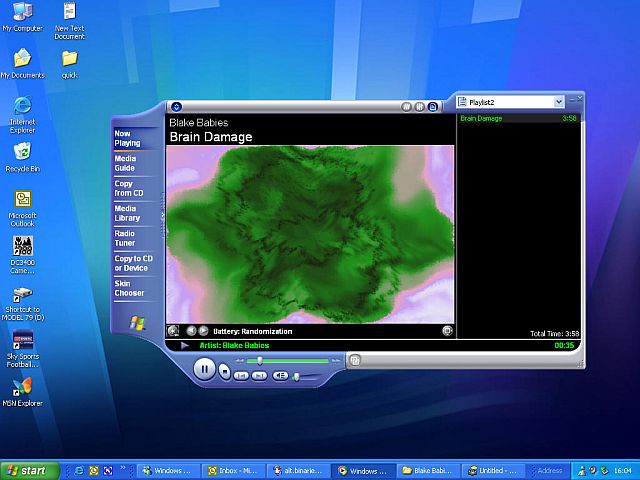The width and height of the screenshot is (640, 480).
Task: Select the quick folder icon
Action: click(x=69, y=64)
